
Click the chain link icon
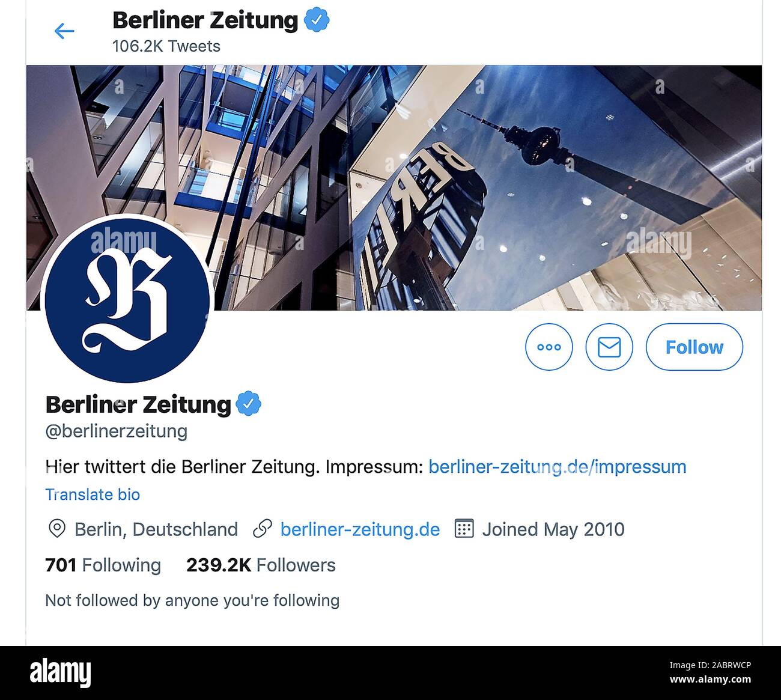(262, 529)
